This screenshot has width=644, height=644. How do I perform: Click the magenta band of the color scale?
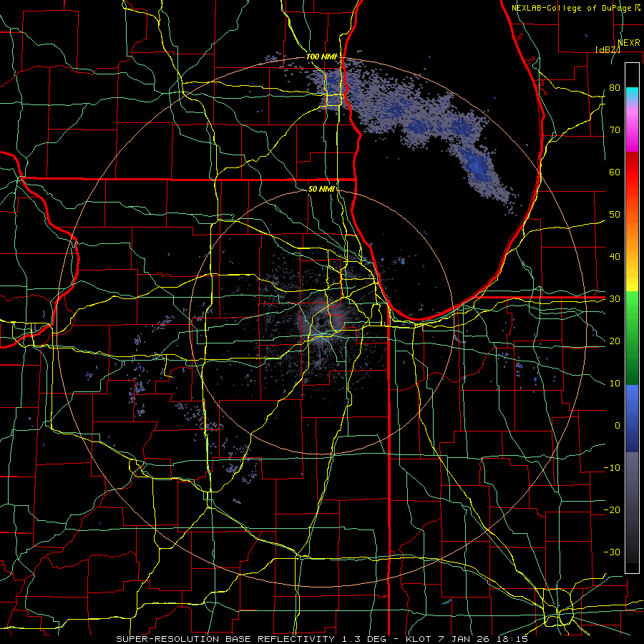coord(632,130)
